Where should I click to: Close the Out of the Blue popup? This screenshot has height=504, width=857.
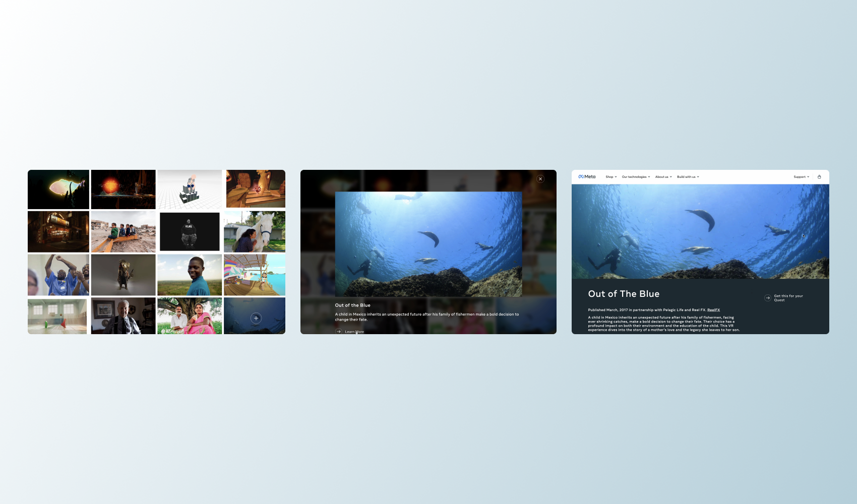(540, 179)
